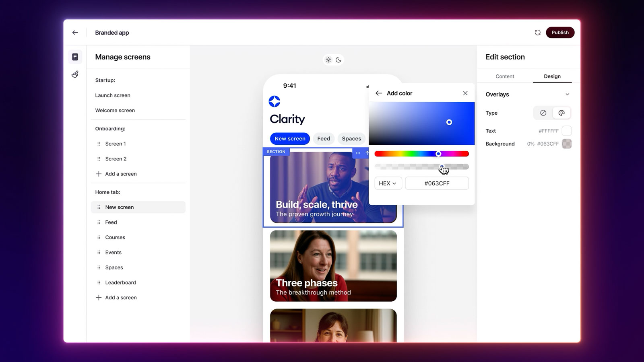Click the sync icon beside Publish
The image size is (644, 362).
(x=538, y=32)
